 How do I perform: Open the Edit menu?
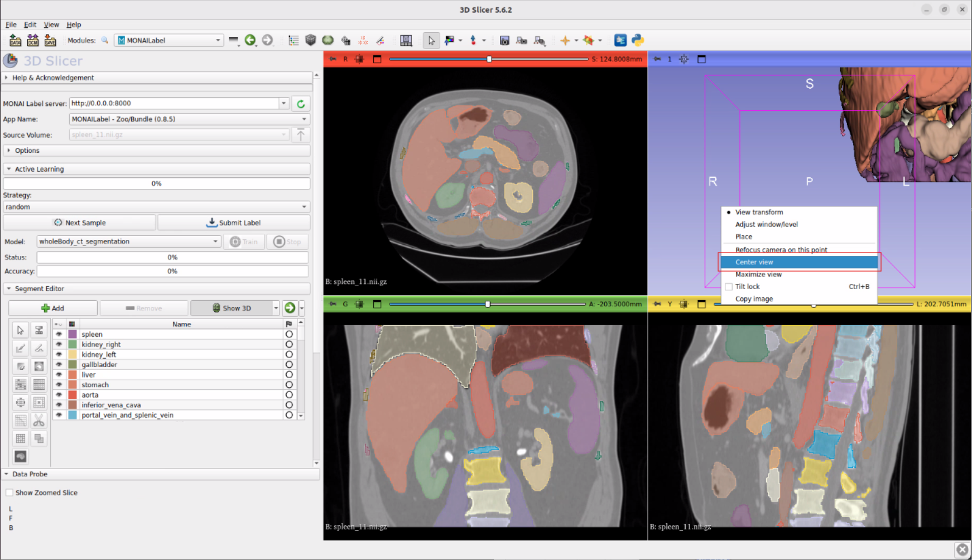click(30, 25)
